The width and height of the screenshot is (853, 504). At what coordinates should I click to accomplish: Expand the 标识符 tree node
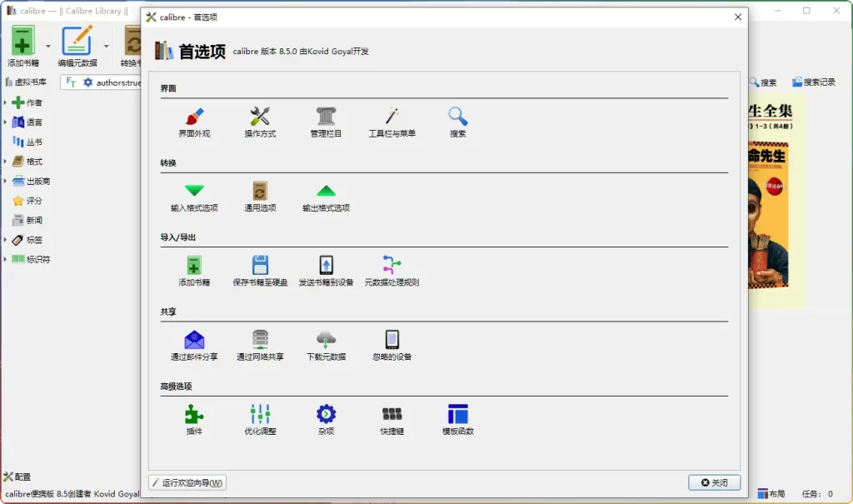click(x=5, y=259)
